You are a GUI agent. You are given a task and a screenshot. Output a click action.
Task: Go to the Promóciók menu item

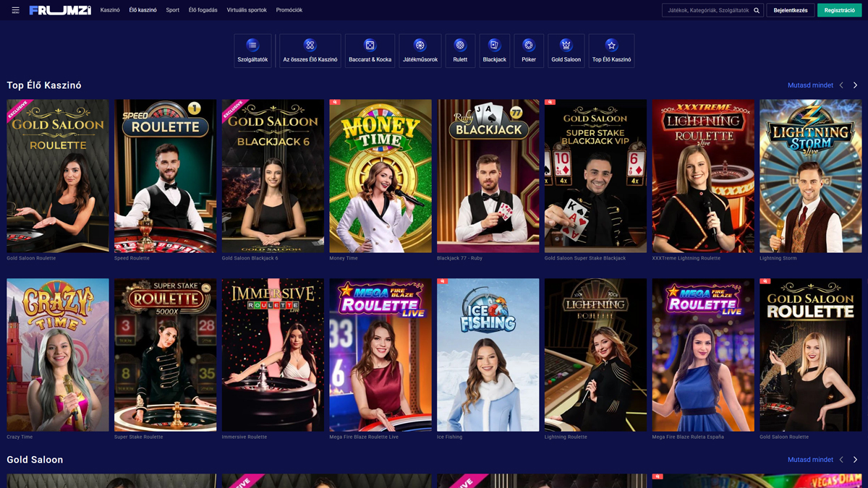289,10
